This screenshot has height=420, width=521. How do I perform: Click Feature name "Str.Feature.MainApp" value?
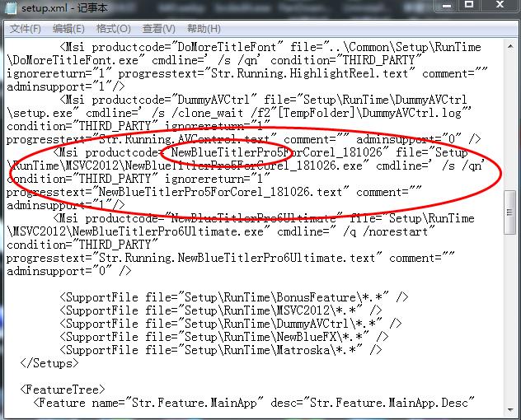click(195, 403)
